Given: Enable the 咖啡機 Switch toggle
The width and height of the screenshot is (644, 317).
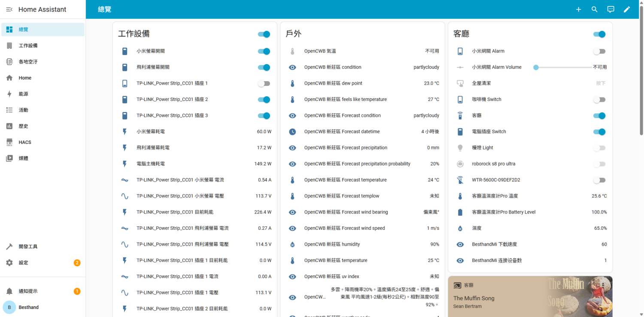Looking at the screenshot, I should 599,100.
